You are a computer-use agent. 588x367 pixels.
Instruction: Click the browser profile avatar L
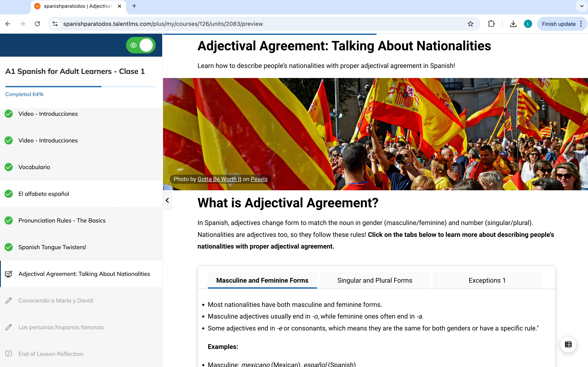point(528,24)
